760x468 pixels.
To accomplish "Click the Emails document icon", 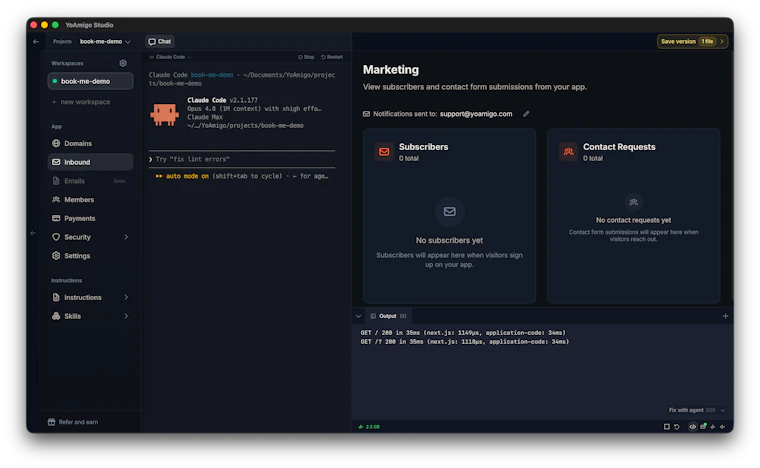I will click(x=56, y=181).
